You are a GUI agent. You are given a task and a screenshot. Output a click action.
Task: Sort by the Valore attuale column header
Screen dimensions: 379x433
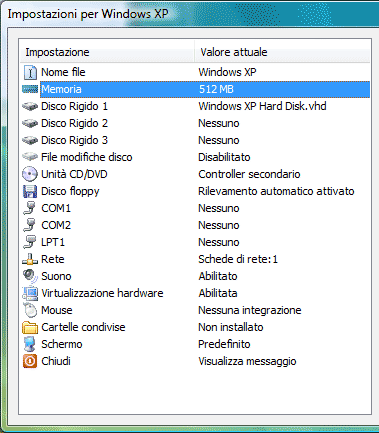tap(282, 52)
